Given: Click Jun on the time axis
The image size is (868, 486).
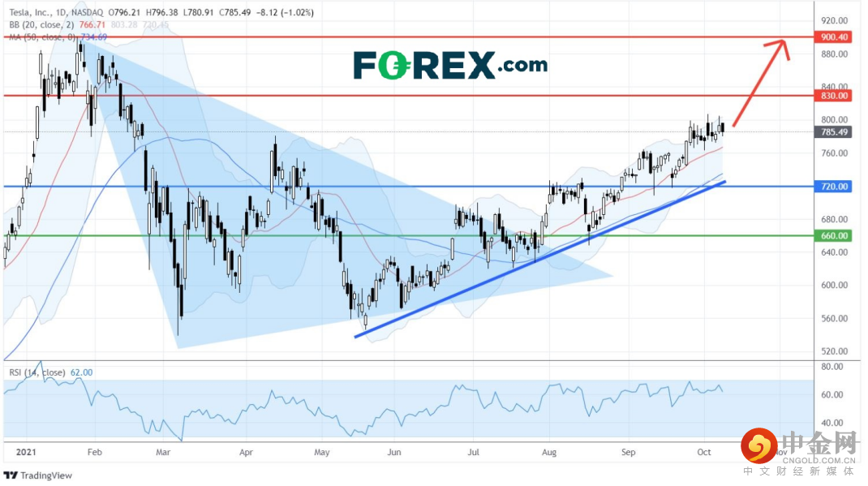Looking at the screenshot, I should (x=393, y=452).
